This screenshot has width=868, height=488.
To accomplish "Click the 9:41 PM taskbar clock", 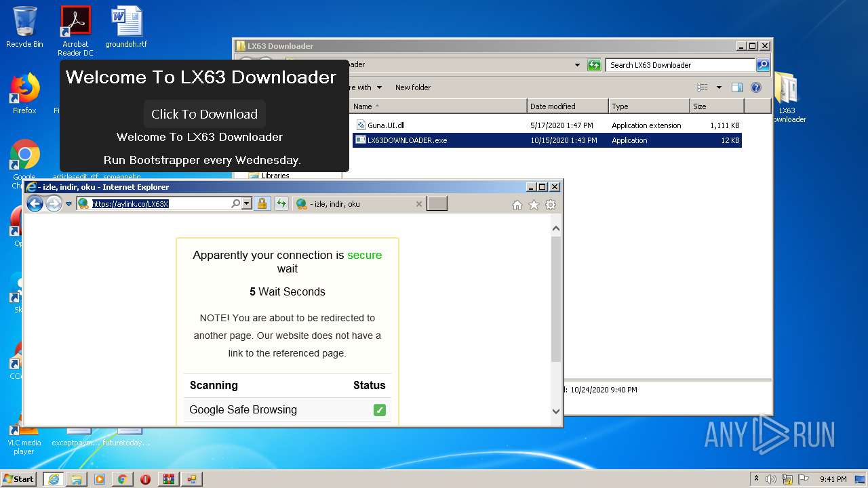I will pyautogui.click(x=833, y=479).
